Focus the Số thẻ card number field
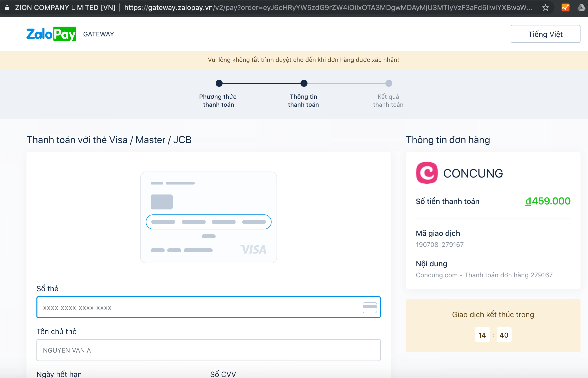This screenshot has width=588, height=378. pyautogui.click(x=208, y=307)
